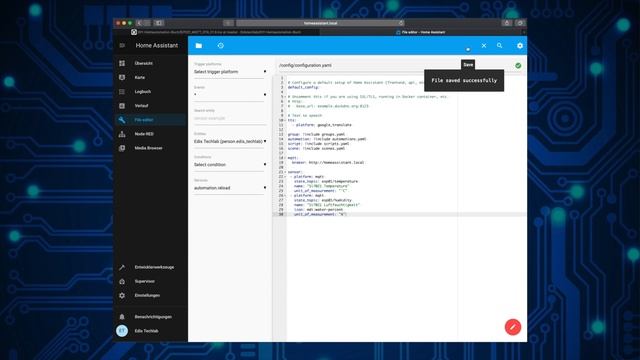This screenshot has width=640, height=360.
Task: Click the Search entity input field
Action: point(230,118)
